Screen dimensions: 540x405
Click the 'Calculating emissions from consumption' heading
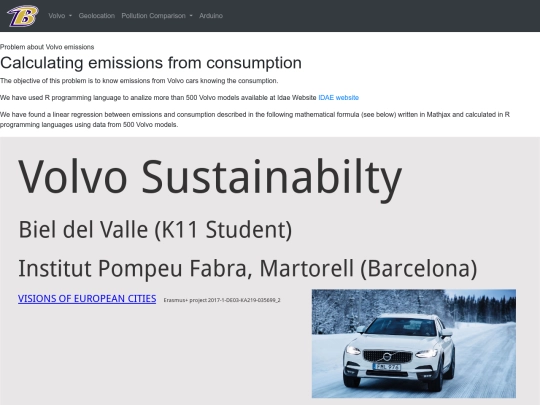click(151, 63)
